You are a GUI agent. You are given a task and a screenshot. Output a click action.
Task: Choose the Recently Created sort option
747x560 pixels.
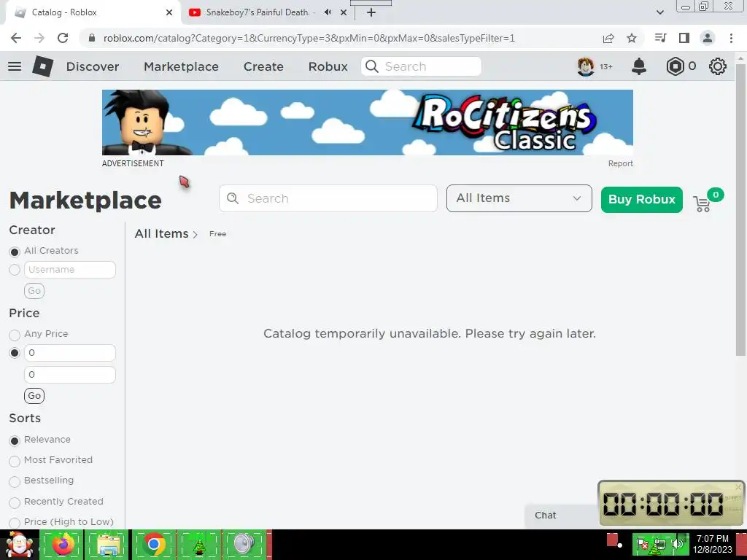15,502
